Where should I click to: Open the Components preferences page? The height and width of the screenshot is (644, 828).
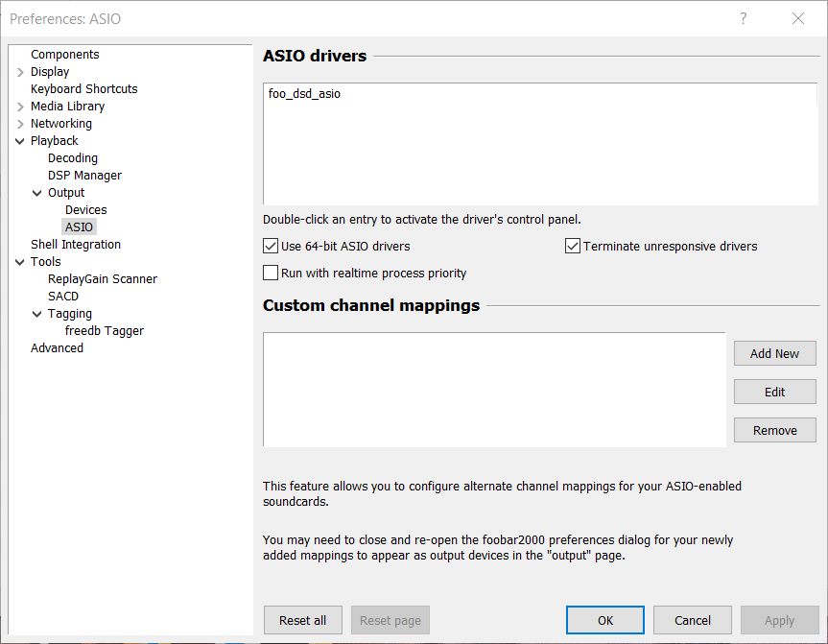point(64,55)
